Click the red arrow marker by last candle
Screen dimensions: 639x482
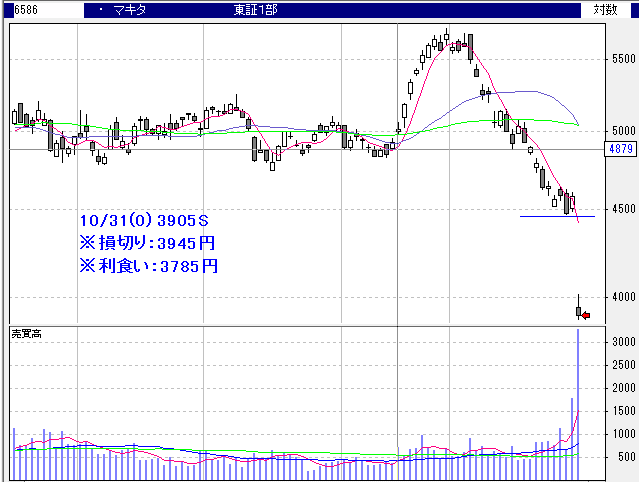tap(587, 316)
